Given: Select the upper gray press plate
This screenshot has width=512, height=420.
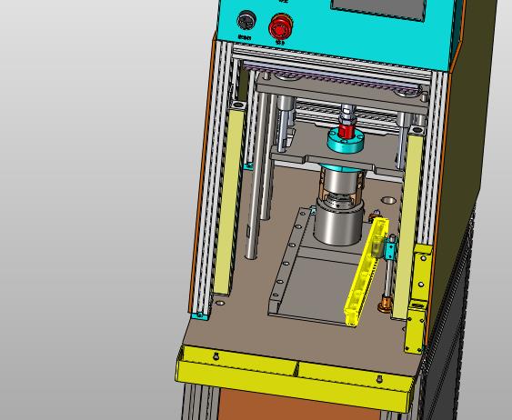Looking at the screenshot, I should click(341, 94).
